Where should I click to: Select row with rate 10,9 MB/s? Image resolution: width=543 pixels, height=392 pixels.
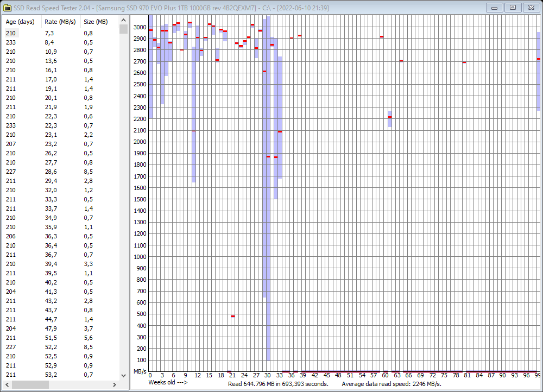point(61,52)
